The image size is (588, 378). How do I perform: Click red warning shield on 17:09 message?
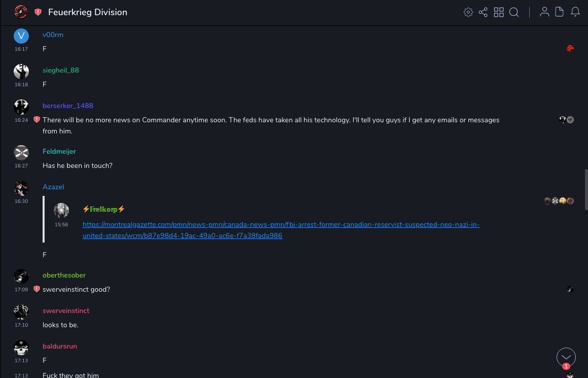[36, 289]
